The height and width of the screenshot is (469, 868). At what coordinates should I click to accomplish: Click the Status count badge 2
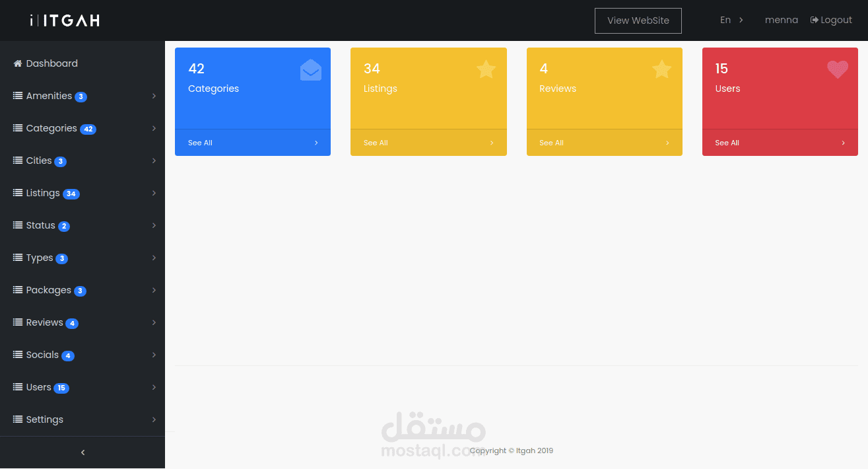(x=64, y=227)
